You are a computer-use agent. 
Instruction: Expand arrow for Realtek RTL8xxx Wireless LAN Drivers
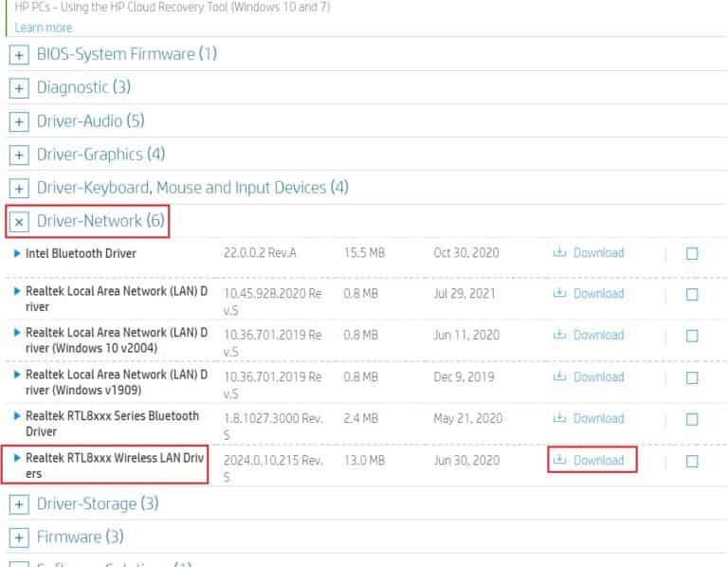tap(17, 458)
